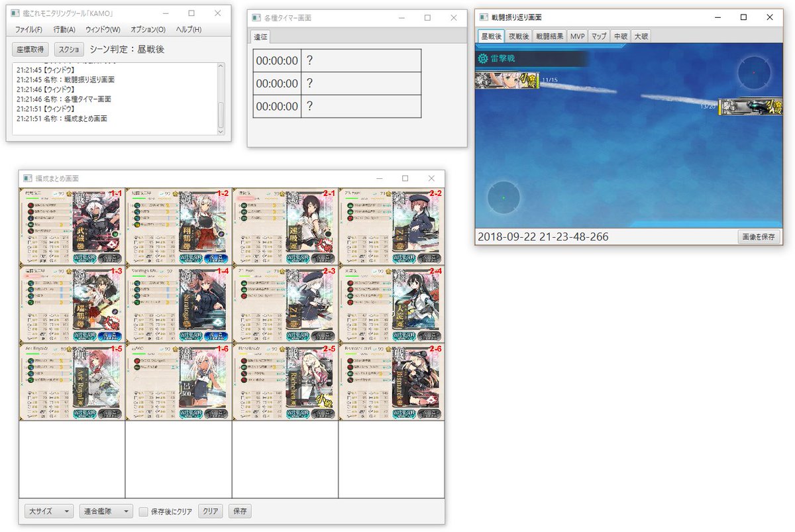The height and width of the screenshot is (532, 795).
Task: Click the timestamp 2018-09-22 21-23-48-266
Action: pyautogui.click(x=543, y=237)
